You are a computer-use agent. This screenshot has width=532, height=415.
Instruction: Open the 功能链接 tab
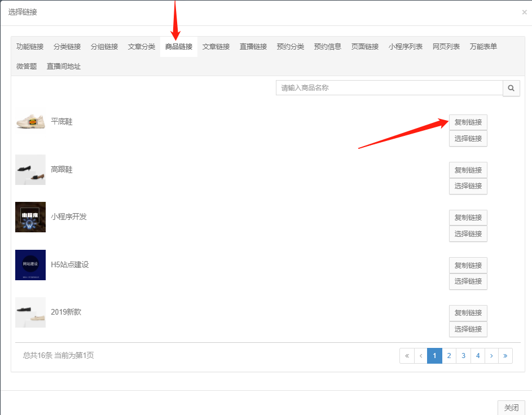click(30, 47)
